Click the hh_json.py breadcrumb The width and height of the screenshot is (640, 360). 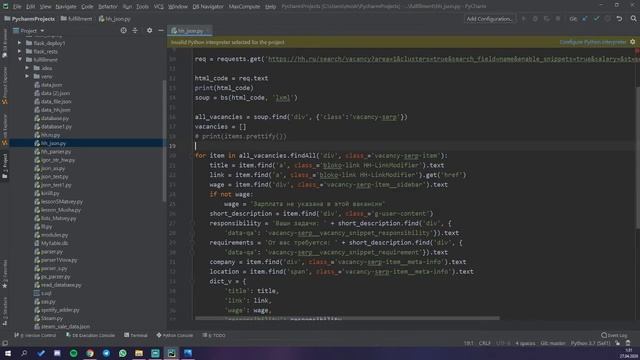[115, 19]
